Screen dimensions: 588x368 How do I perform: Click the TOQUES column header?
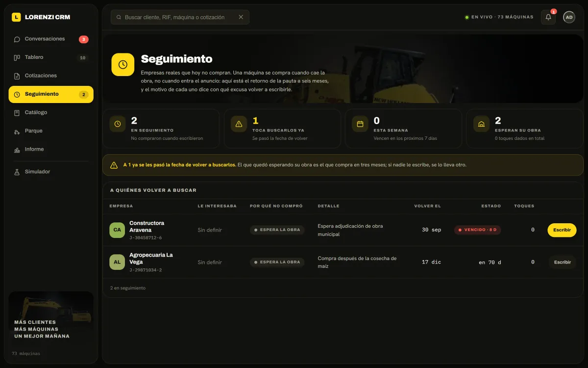[524, 206]
